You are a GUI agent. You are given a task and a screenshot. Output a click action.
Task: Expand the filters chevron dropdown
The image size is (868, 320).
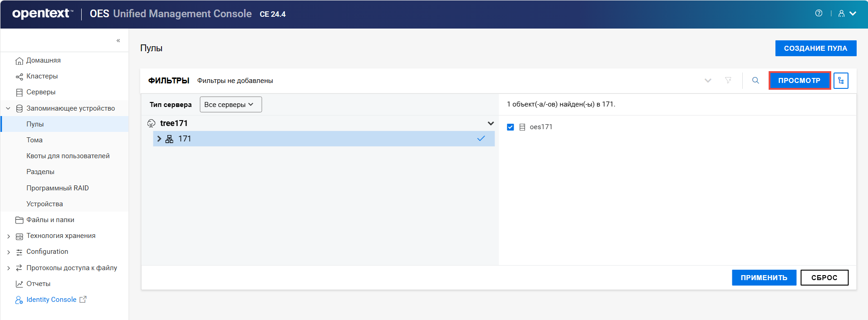coord(708,81)
